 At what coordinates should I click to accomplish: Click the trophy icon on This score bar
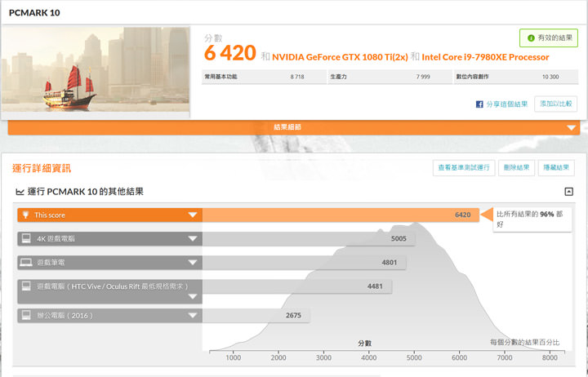click(25, 215)
